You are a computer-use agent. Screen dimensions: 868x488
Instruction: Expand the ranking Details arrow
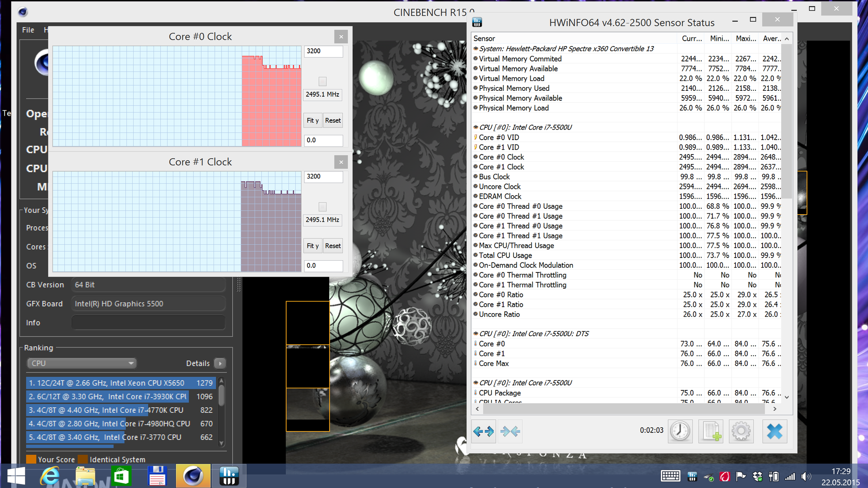click(220, 363)
